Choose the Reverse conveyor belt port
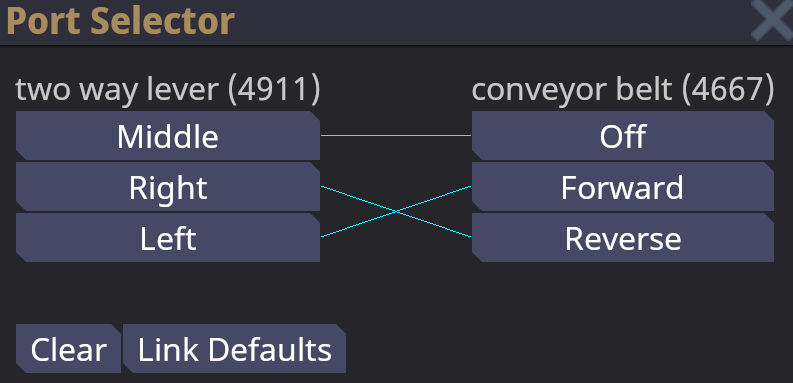This screenshot has height=383, width=793. [623, 237]
